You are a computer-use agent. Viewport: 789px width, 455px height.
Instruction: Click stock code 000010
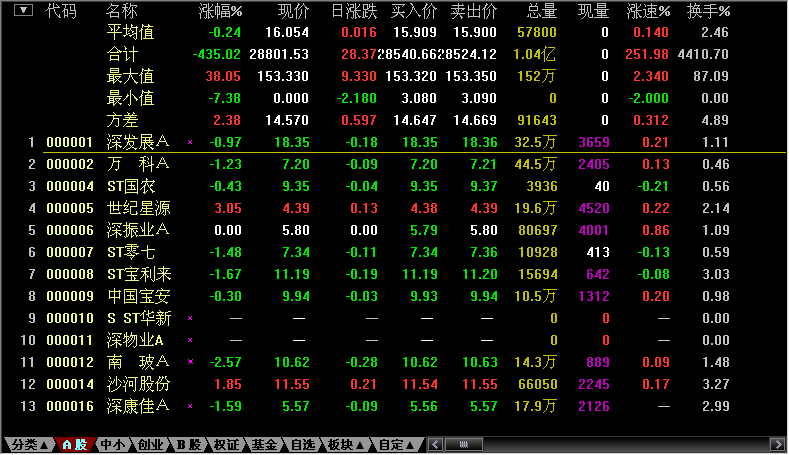click(x=70, y=319)
